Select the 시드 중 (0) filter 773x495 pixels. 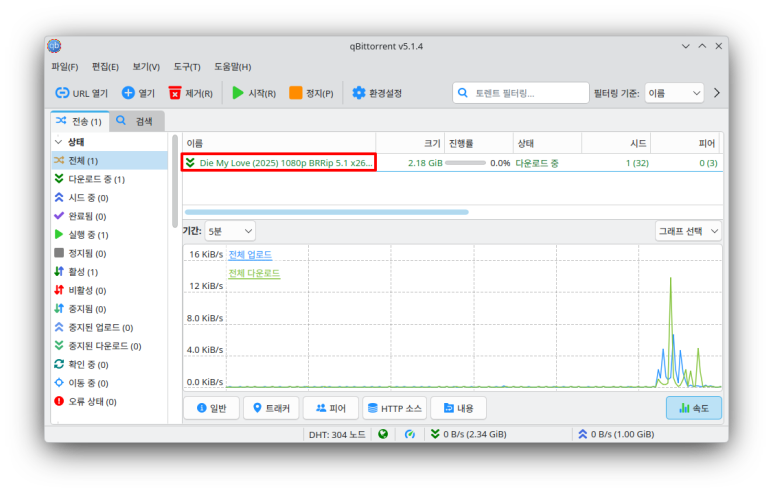click(109, 198)
